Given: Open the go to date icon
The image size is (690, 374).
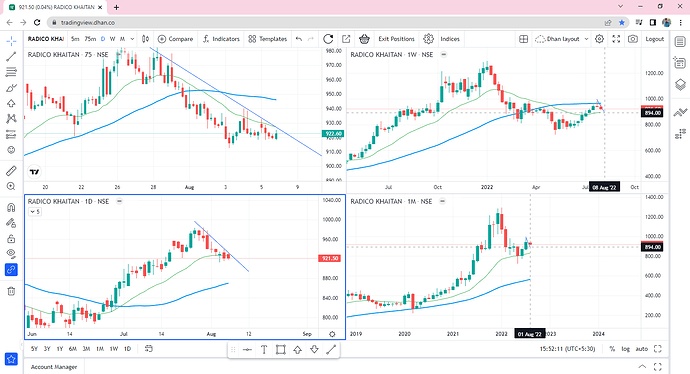Looking at the screenshot, I should [x=149, y=348].
